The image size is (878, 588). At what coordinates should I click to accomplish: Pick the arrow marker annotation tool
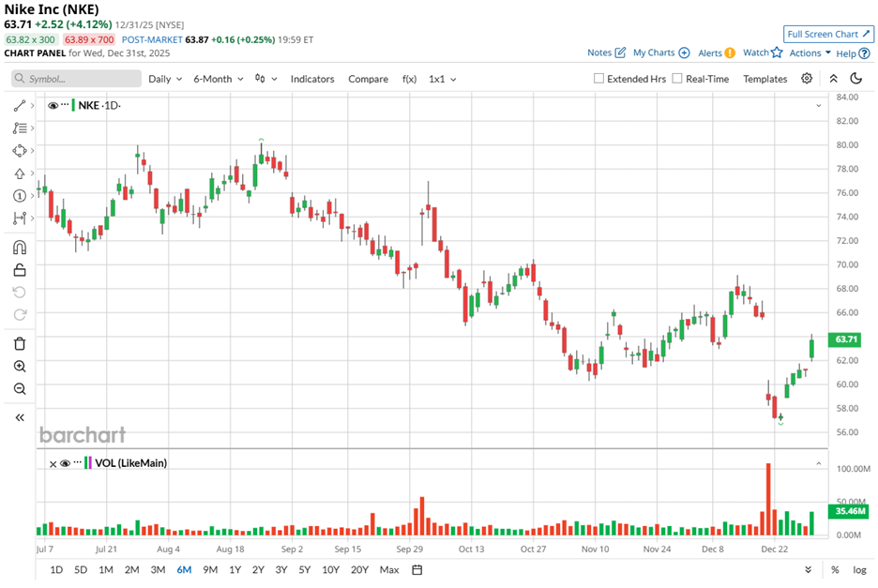coord(20,173)
